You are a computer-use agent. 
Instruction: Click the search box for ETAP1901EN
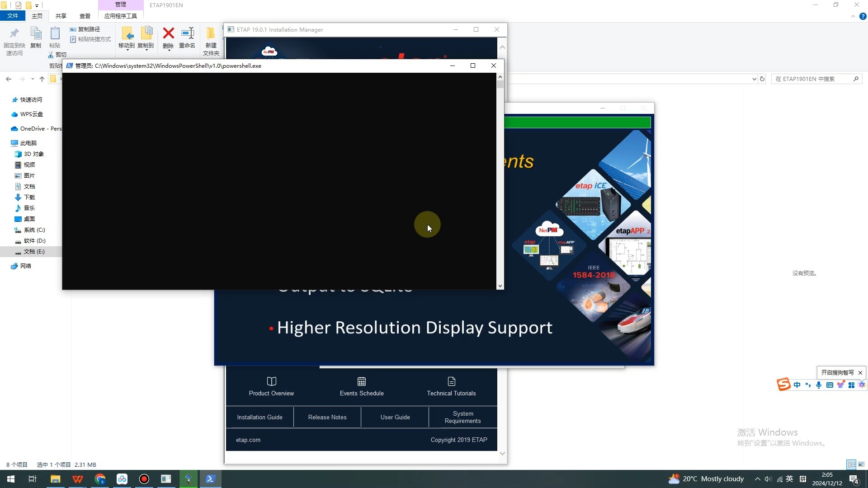[816, 79]
